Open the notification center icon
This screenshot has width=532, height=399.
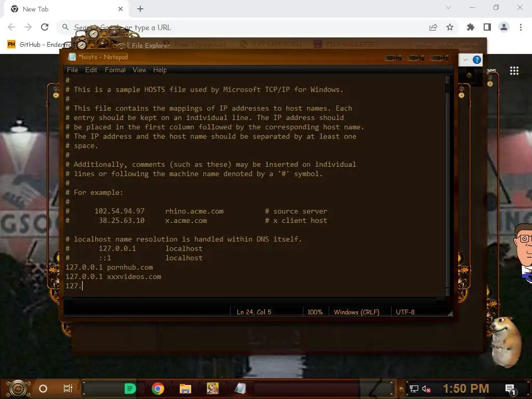pos(510,389)
